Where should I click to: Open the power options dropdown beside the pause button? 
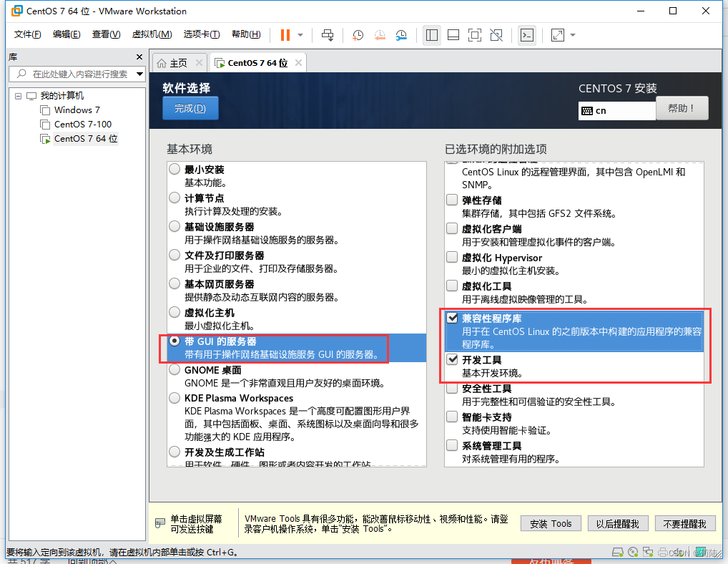pyautogui.click(x=300, y=35)
